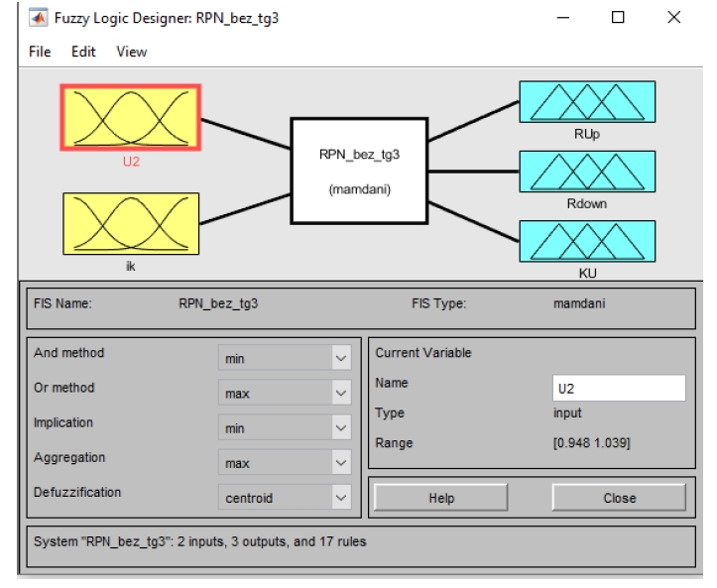Image resolution: width=717 pixels, height=588 pixels.
Task: Open the And method dropdown
Action: click(285, 357)
